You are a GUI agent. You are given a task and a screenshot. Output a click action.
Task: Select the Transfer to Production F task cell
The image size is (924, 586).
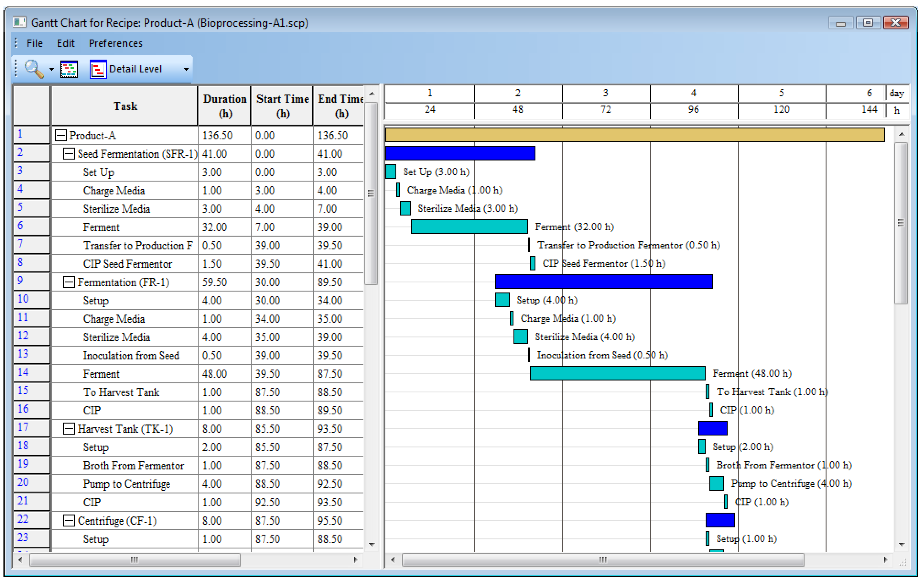point(125,245)
